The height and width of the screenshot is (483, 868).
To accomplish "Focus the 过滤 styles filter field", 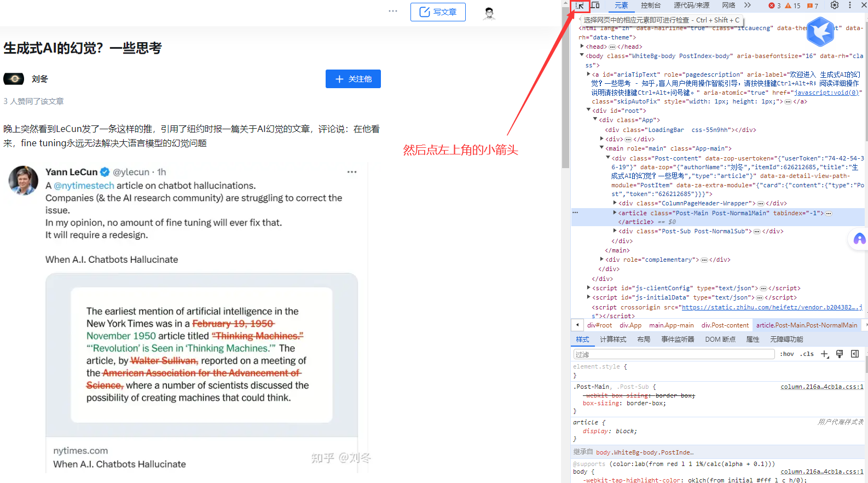I will (674, 354).
